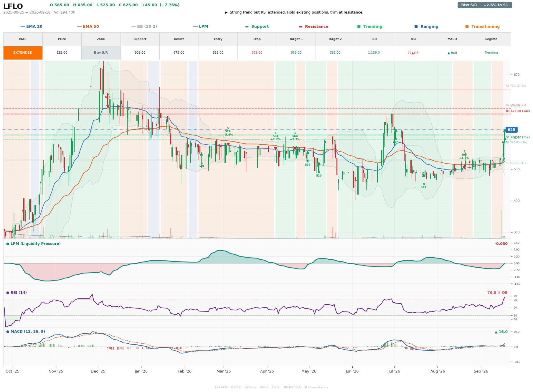Select the EMA 50 legend entry
The height and width of the screenshot is (392, 533).
(88, 27)
